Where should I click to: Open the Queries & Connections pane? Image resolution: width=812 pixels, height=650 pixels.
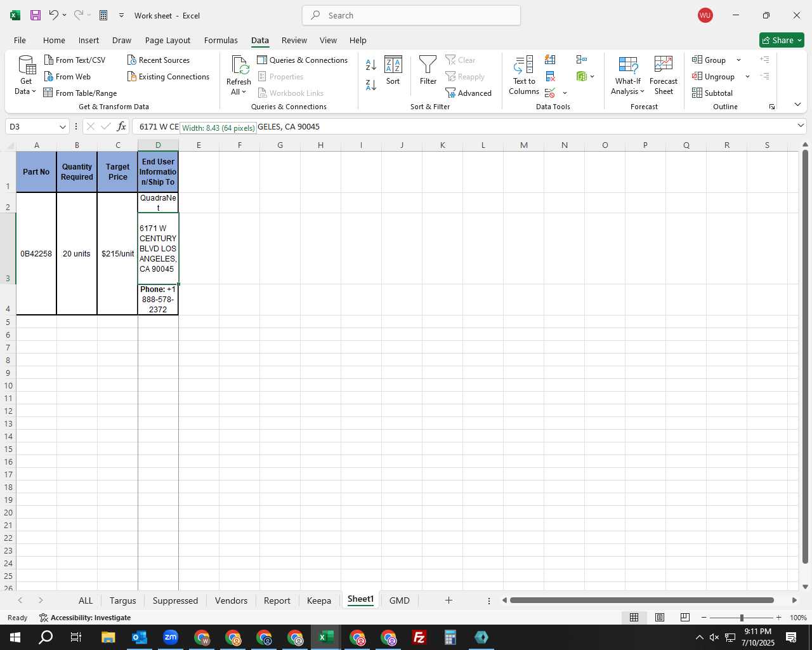[303, 60]
